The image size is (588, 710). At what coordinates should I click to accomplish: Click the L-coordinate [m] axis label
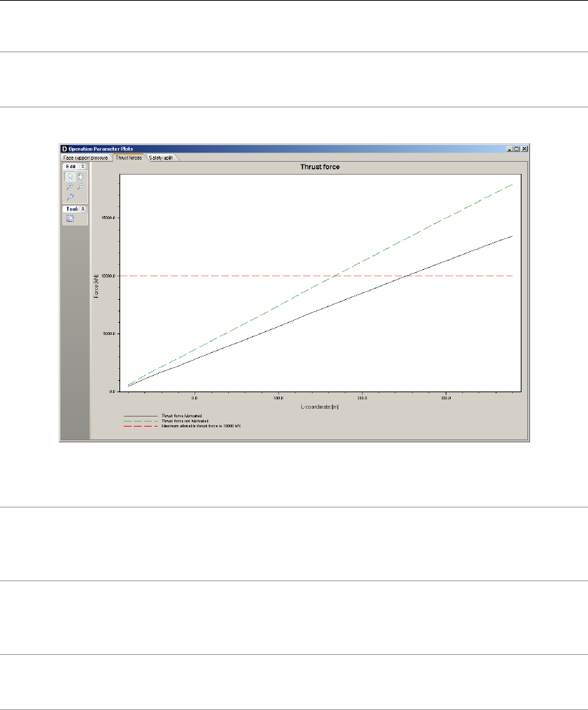click(320, 407)
